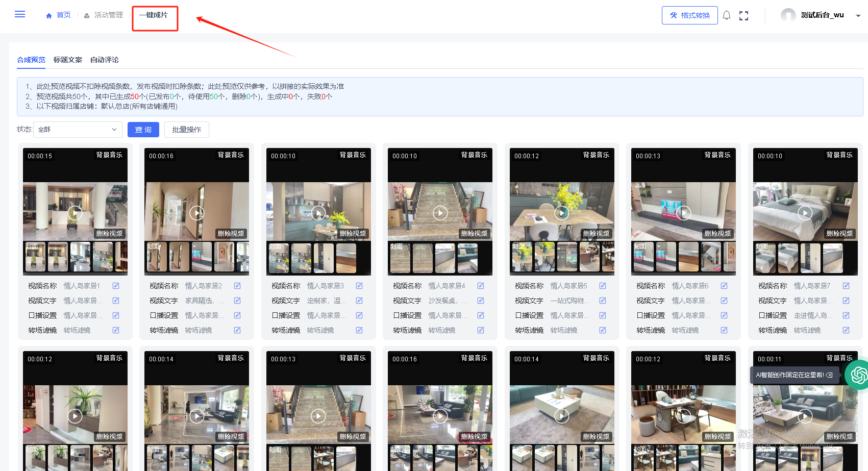
Task: Click the notification bell icon
Action: click(x=727, y=15)
